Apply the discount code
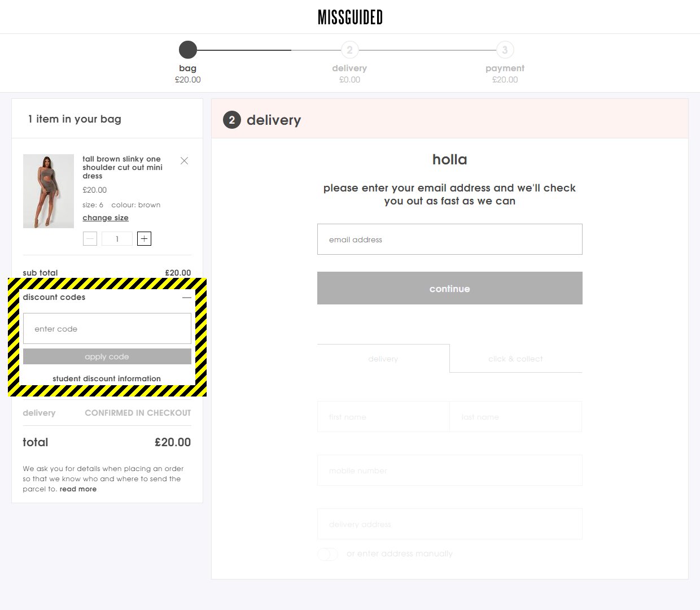Screen dimensions: 700x610 point(107,356)
